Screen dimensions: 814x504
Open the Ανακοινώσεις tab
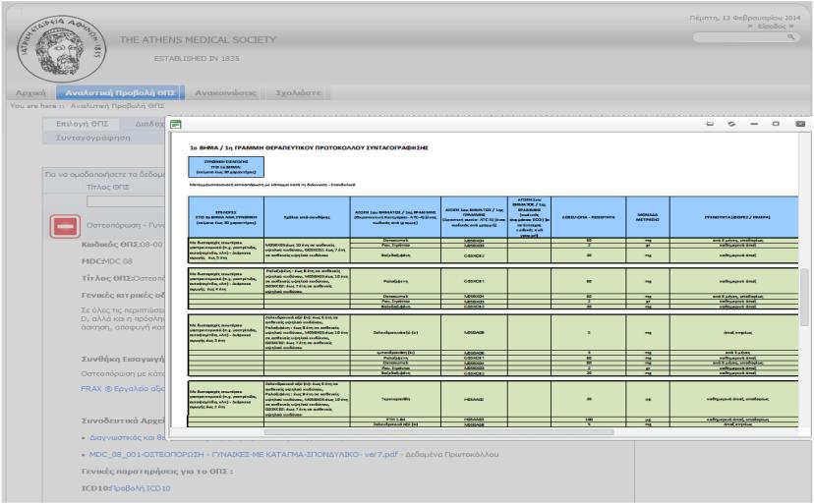[x=225, y=93]
